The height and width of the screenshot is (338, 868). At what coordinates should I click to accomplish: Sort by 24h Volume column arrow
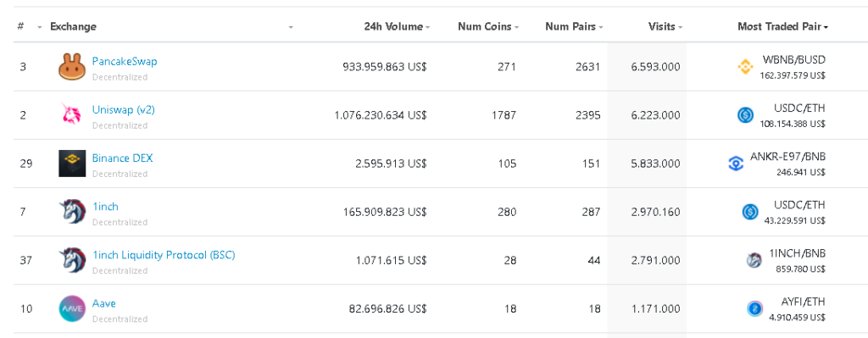(x=427, y=27)
